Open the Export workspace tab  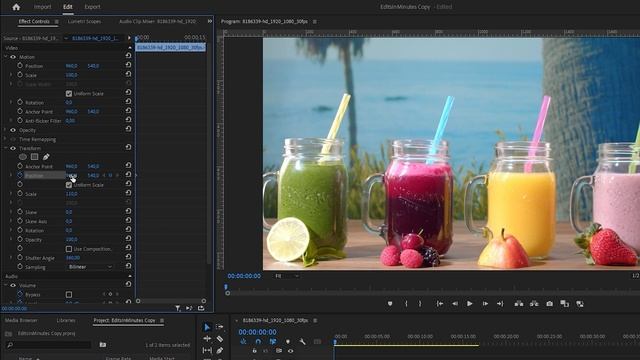coord(92,7)
